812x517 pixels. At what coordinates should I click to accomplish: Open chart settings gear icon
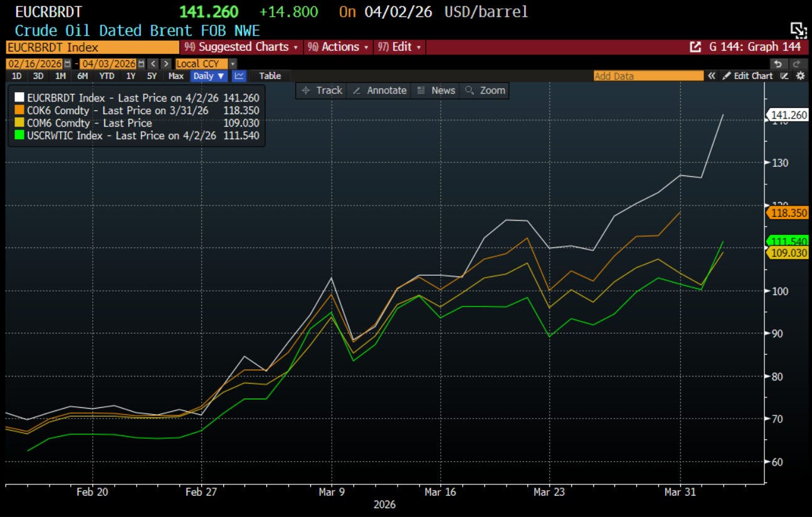800,76
